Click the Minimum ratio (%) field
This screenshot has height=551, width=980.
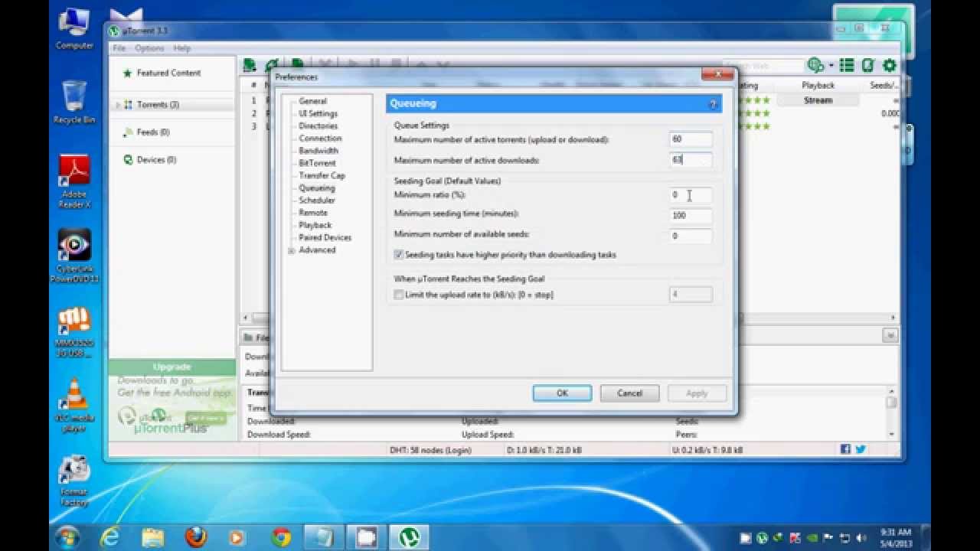tap(691, 195)
